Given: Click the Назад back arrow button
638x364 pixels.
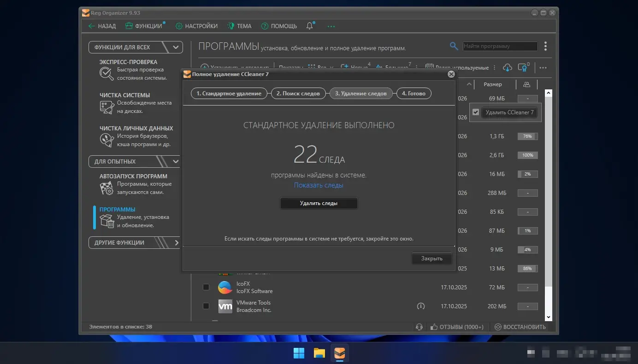Looking at the screenshot, I should click(102, 26).
